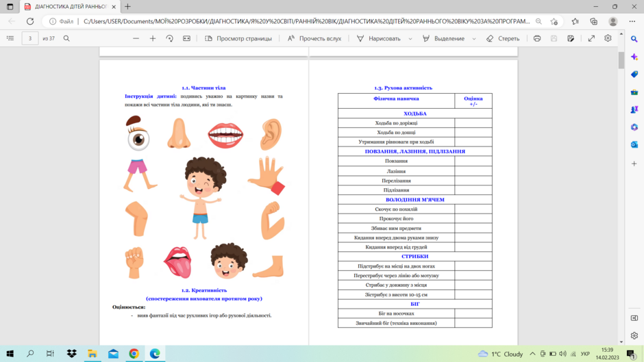The width and height of the screenshot is (644, 362).
Task: Click the save icon in PDF toolbar
Action: (x=554, y=38)
